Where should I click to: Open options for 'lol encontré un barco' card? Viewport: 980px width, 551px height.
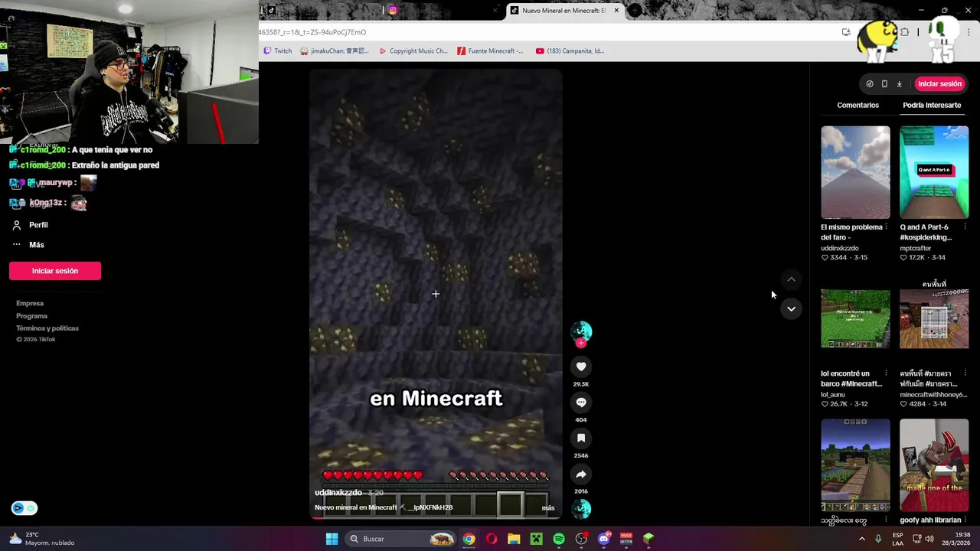886,373
